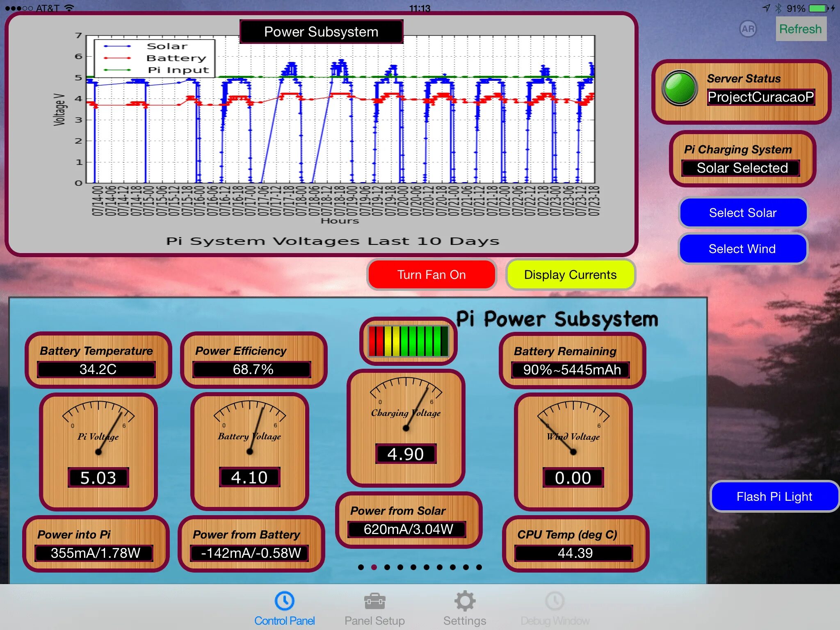
Task: Tap the first page indicator dot
Action: point(361,567)
